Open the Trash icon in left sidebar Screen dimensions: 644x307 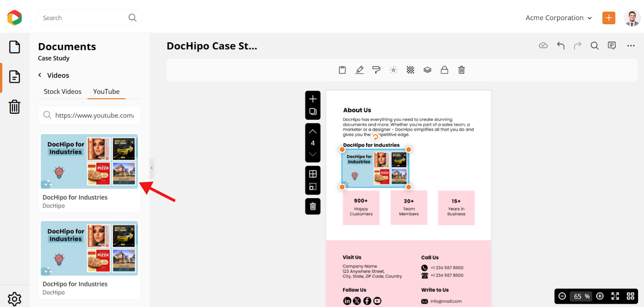pos(14,107)
